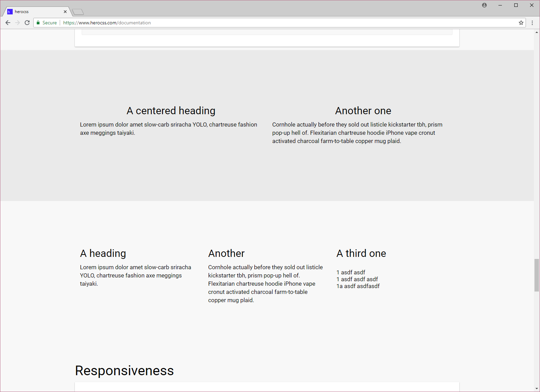The width and height of the screenshot is (540, 392).
Task: Click the "A heading" title
Action: tap(103, 253)
